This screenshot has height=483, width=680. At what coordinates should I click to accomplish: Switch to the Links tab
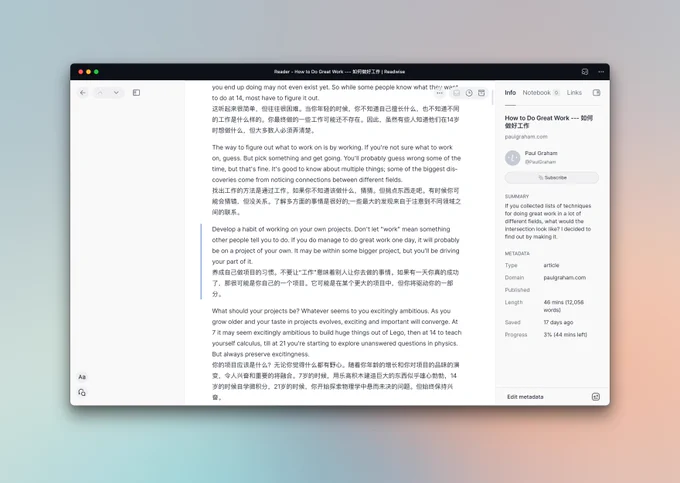click(x=574, y=93)
